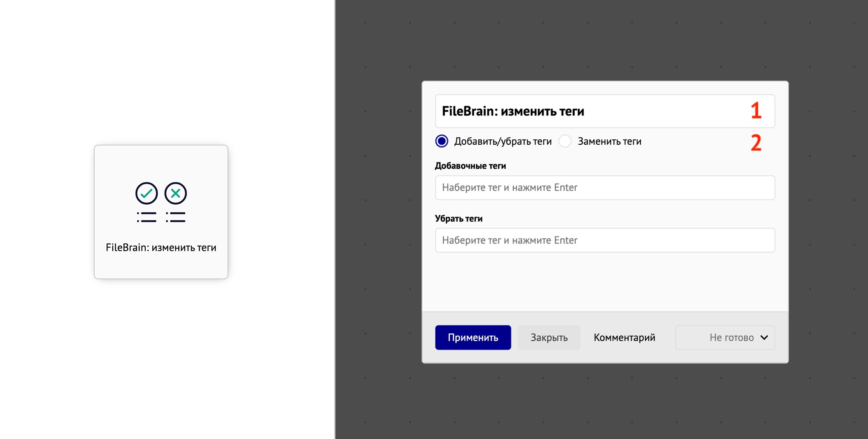Select the "Заменить теги" radio button
Viewport: 868px width, 439px height.
(565, 141)
